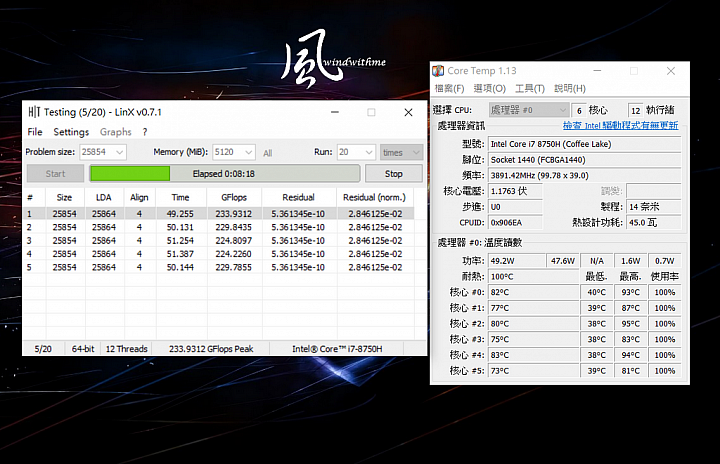
Task: Sort by the GFlops column header
Action: click(234, 198)
